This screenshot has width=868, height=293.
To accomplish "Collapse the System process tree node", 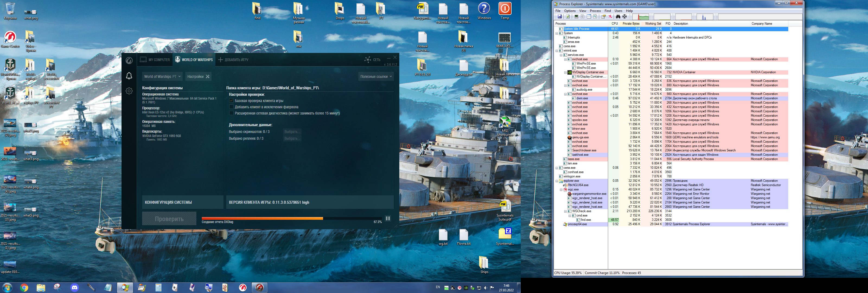I will [557, 33].
